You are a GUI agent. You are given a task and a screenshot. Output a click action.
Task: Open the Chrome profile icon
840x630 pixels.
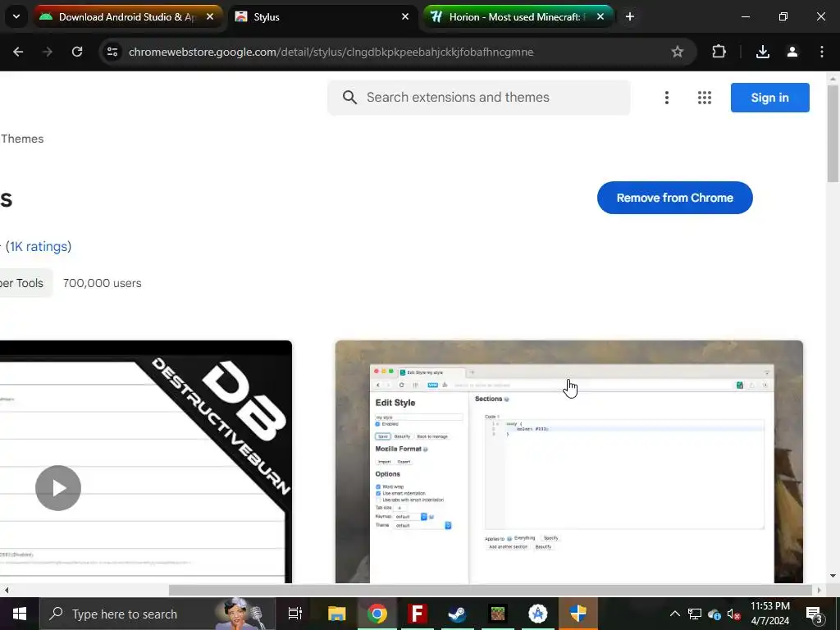pyautogui.click(x=792, y=52)
